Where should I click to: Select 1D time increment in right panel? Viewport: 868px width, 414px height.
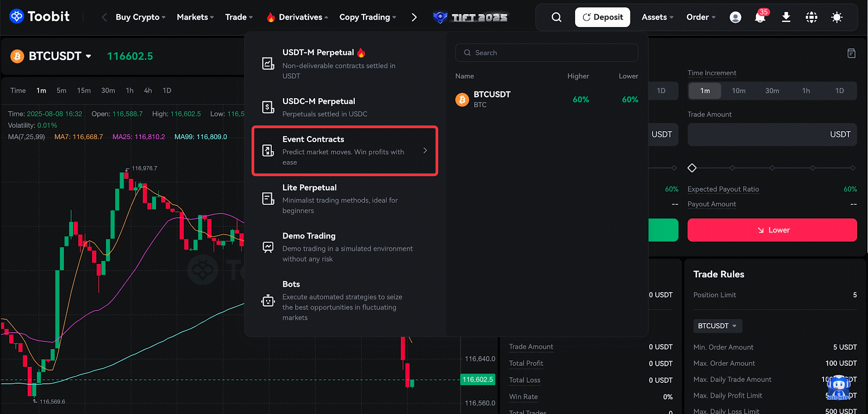[840, 90]
